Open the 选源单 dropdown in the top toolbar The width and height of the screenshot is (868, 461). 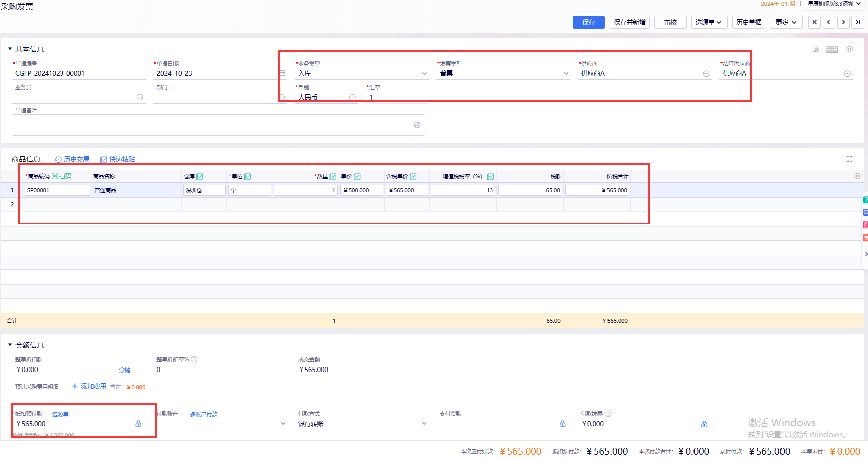[x=709, y=22]
